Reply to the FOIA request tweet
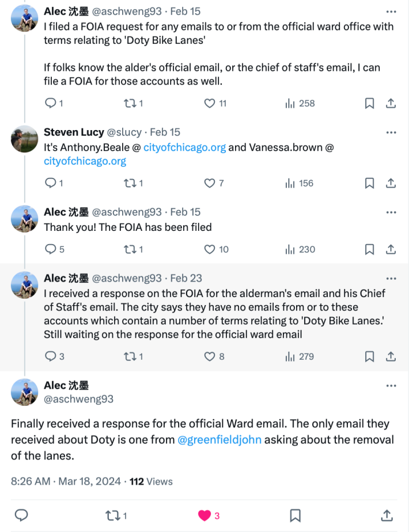The image size is (409, 532). [x=51, y=103]
